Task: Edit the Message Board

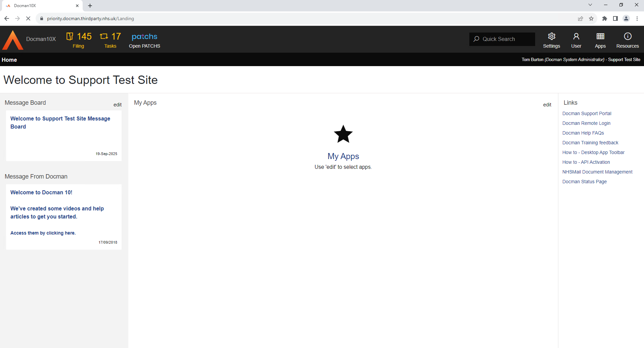Action: pos(117,105)
